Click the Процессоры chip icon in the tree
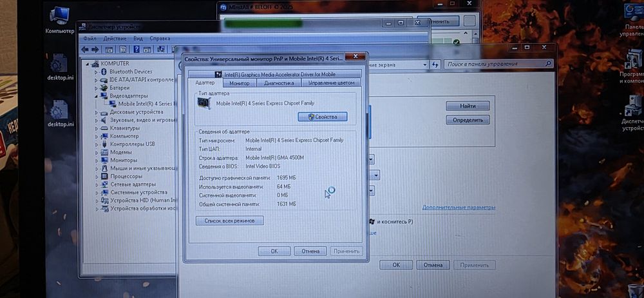Screen dimensions: 644x298 click(x=104, y=176)
